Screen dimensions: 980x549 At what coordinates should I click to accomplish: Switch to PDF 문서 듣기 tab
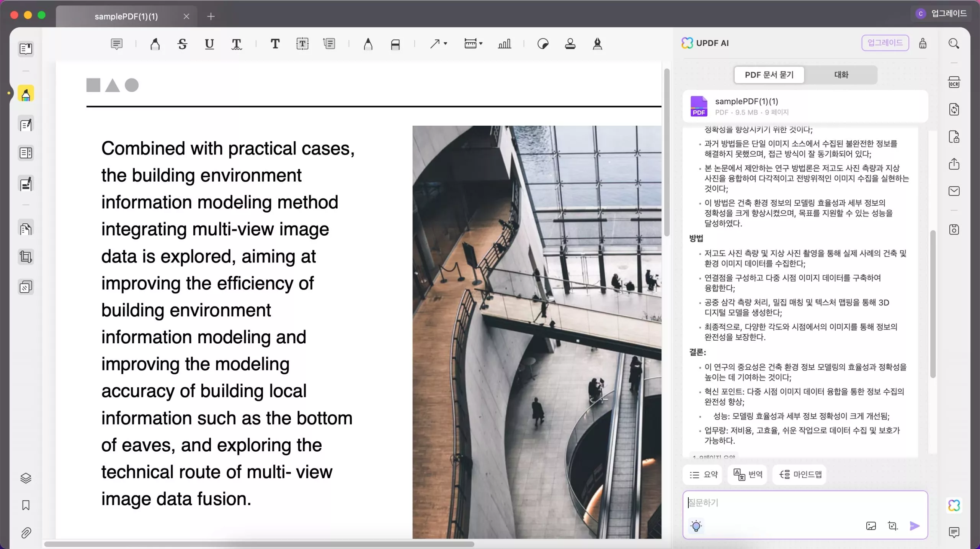pos(769,74)
